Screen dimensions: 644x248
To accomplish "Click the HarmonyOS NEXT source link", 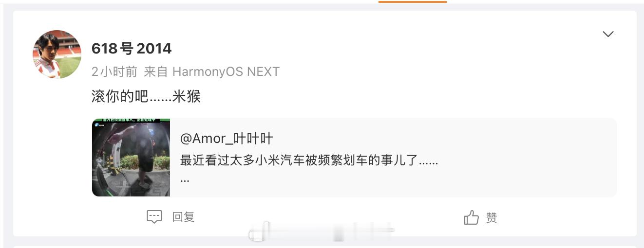I will click(226, 71).
